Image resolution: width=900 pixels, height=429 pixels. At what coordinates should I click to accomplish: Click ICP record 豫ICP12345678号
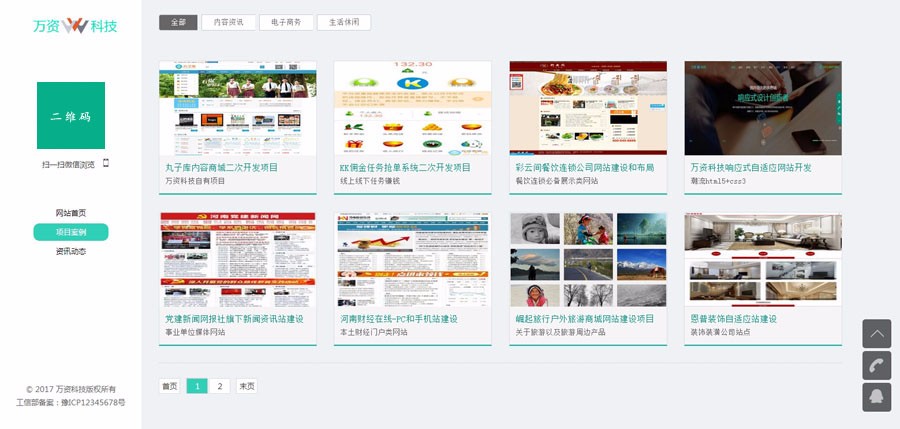94,403
